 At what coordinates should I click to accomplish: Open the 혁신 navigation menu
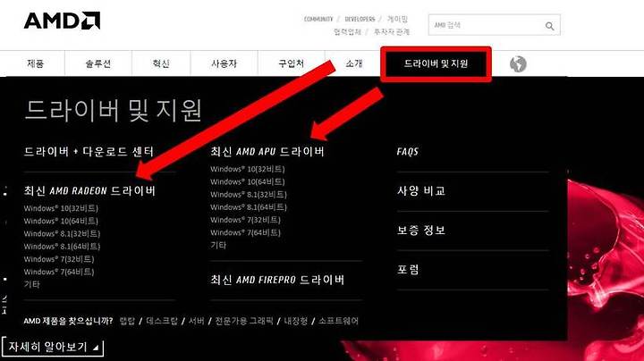pos(161,63)
